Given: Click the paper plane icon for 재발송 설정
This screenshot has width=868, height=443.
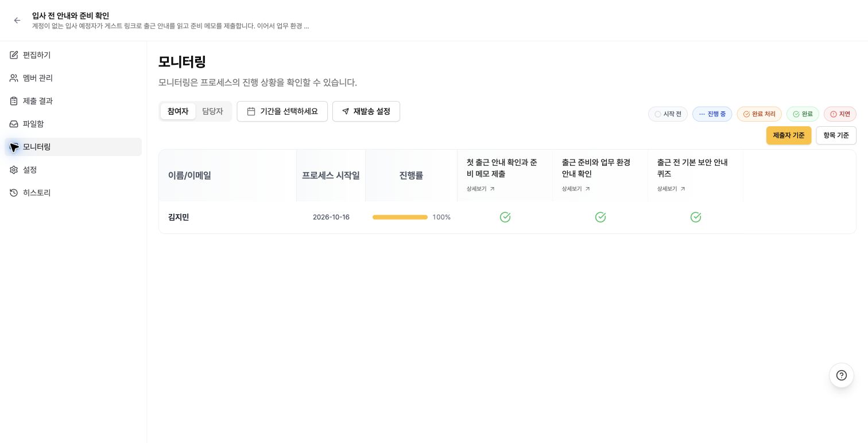Looking at the screenshot, I should point(346,111).
